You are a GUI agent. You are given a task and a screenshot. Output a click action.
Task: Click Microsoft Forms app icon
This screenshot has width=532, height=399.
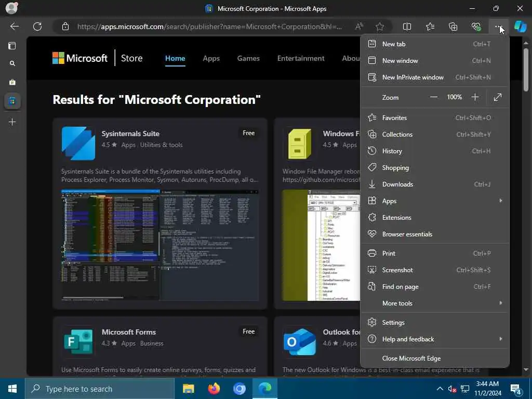tap(78, 341)
